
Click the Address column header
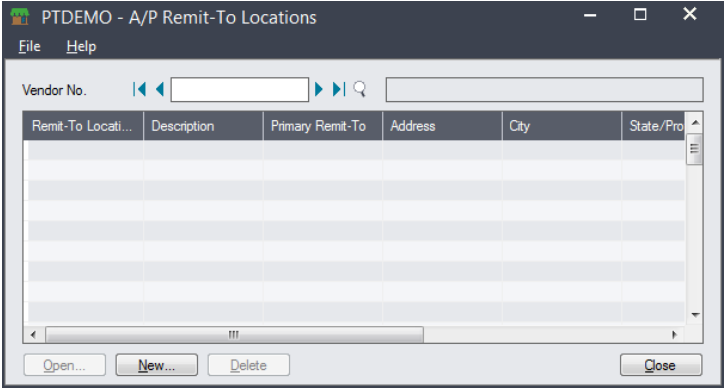[x=442, y=126]
